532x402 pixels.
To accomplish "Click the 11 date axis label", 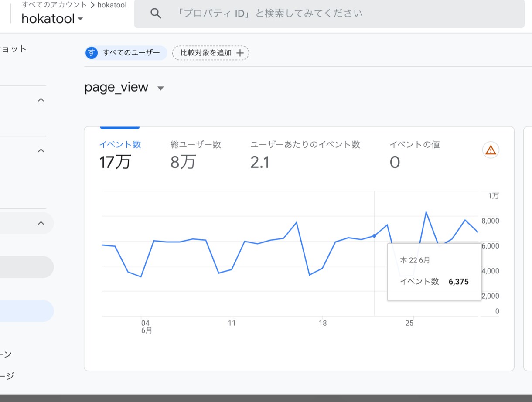I will pyautogui.click(x=232, y=323).
